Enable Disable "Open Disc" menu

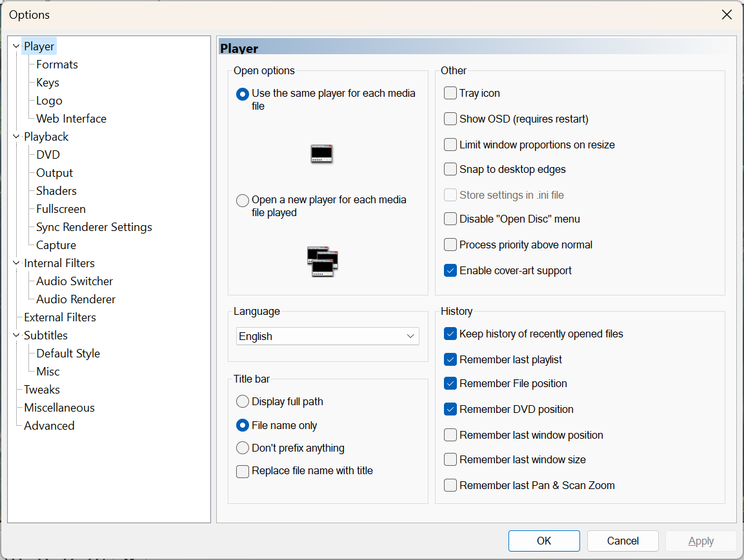point(450,219)
